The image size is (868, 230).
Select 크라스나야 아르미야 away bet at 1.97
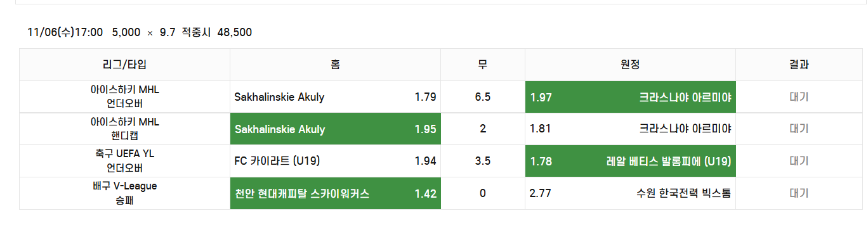pyautogui.click(x=630, y=97)
